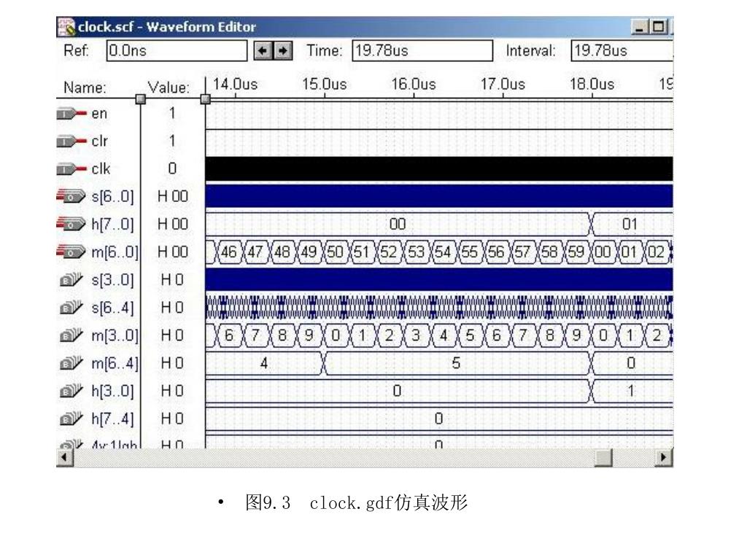The height and width of the screenshot is (560, 747).
Task: Click the Time field showing 19.78us
Action: [x=422, y=50]
